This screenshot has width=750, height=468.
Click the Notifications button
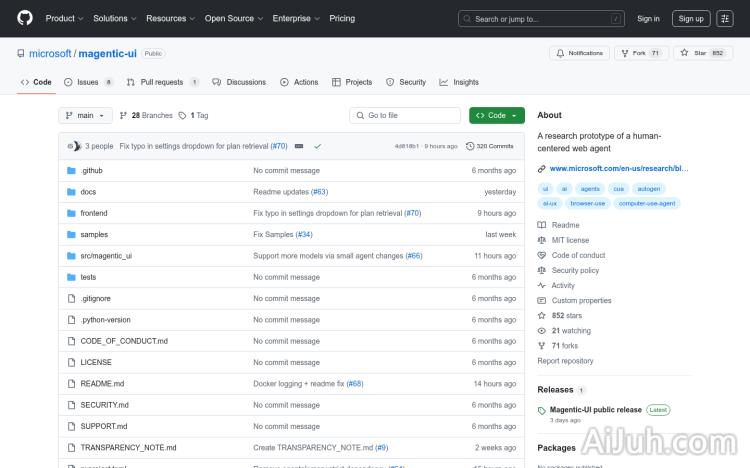coord(579,53)
